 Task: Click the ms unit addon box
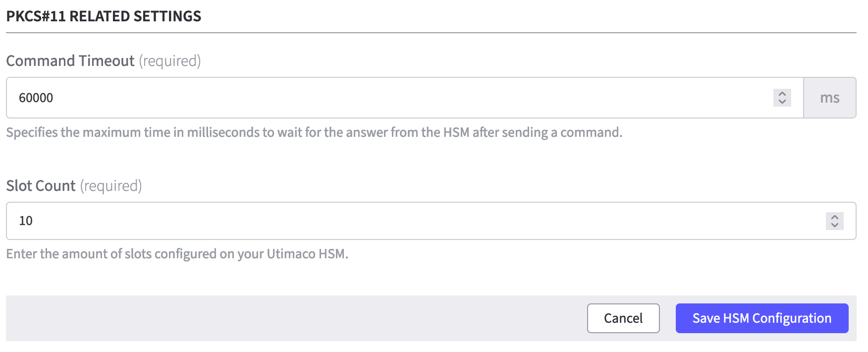pyautogui.click(x=829, y=98)
